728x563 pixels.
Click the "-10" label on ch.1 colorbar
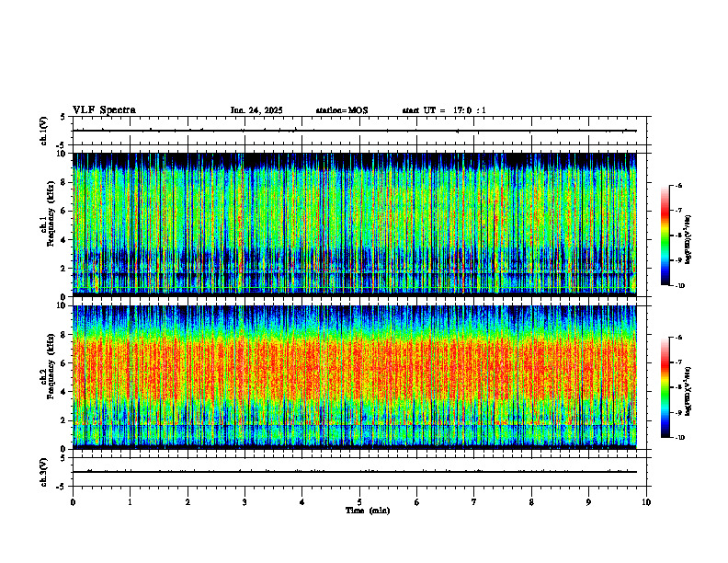pyautogui.click(x=679, y=286)
